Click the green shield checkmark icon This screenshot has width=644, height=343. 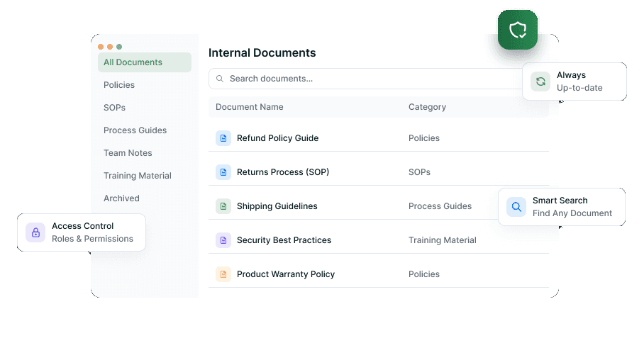coord(518,30)
